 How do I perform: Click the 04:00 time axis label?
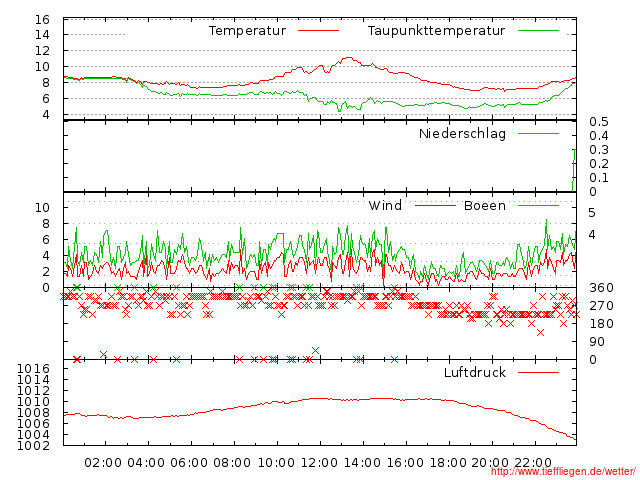pos(146,463)
